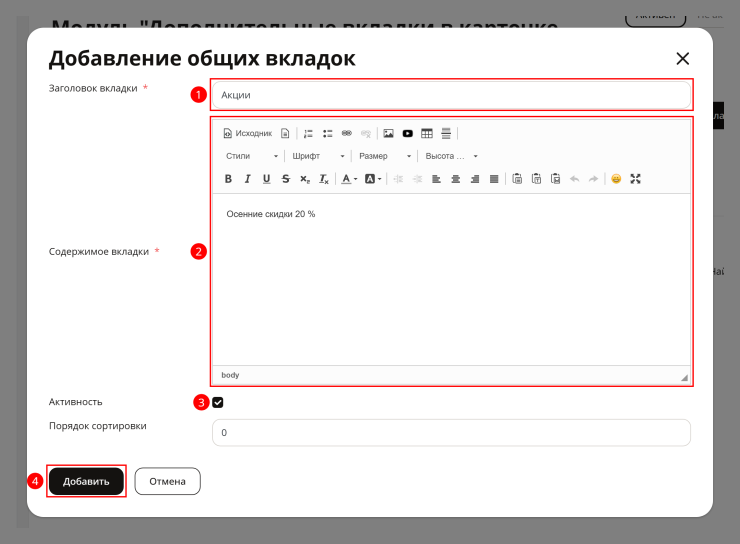Insert a bulleted list

(328, 134)
